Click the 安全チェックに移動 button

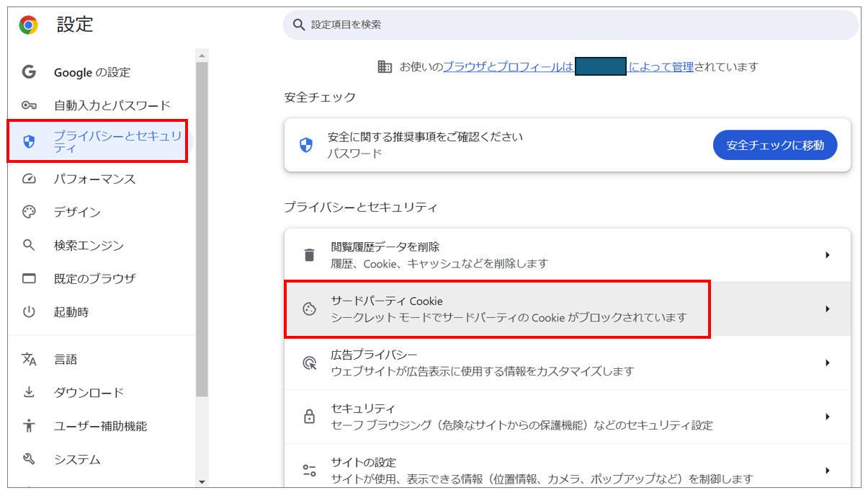tap(774, 145)
